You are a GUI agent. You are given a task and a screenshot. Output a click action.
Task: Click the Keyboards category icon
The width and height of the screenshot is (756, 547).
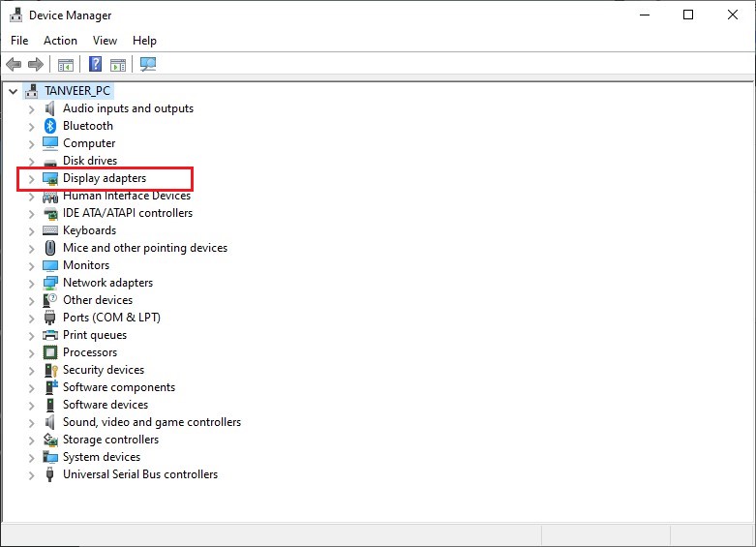[50, 230]
